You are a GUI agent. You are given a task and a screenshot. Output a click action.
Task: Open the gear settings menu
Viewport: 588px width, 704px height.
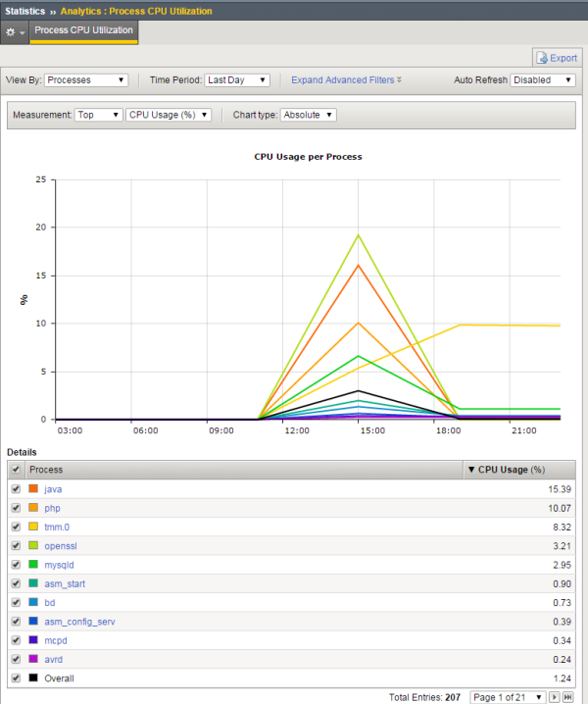15,31
